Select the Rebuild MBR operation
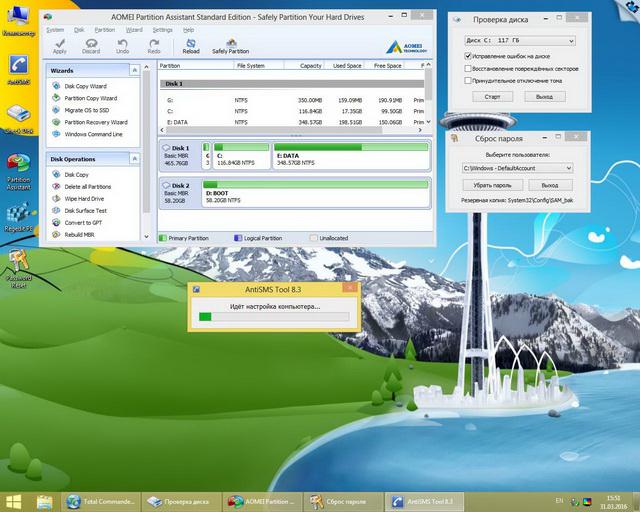 (79, 235)
